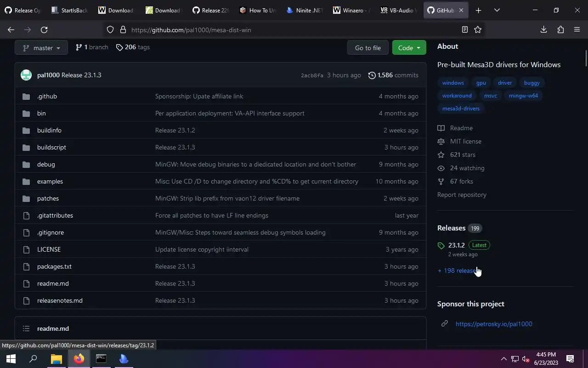Screen dimensions: 588x368
Task: Open the releasenotes.md file
Action: 60,300
